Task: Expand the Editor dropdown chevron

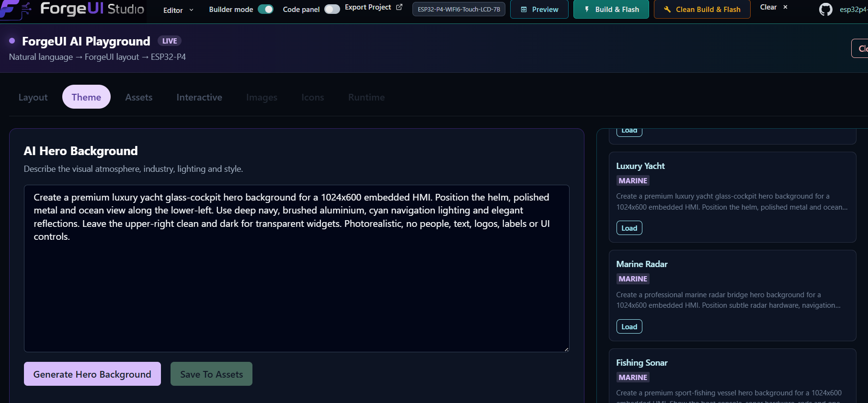Action: [x=192, y=10]
